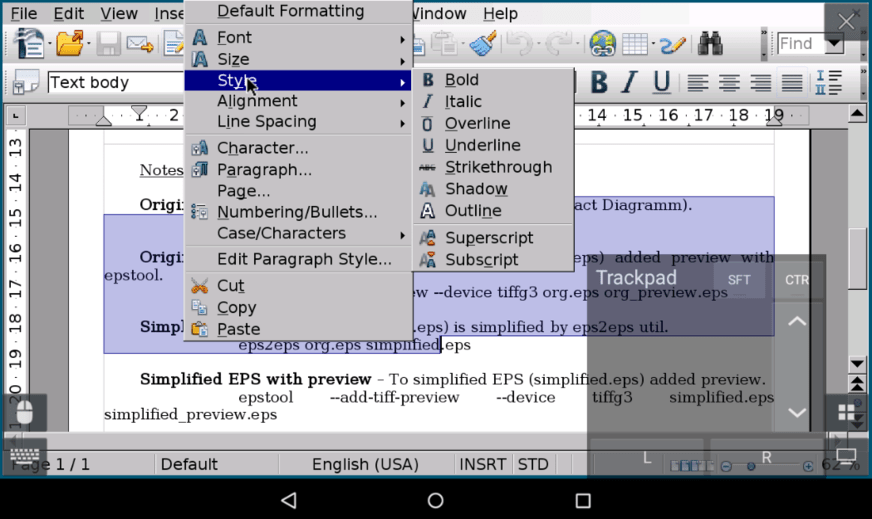Choose Copy from the Format menu
The height and width of the screenshot is (519, 872).
[298, 308]
